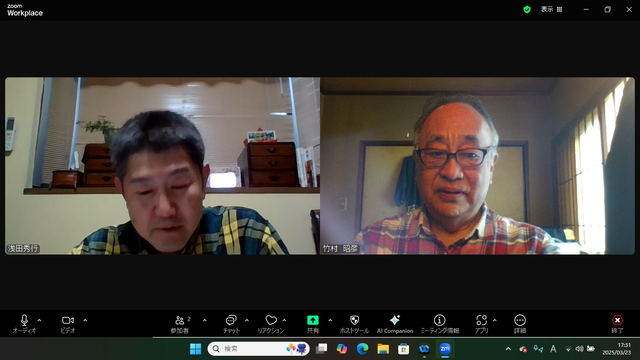Open the chat panel
The image size is (640, 360).
[x=231, y=324]
